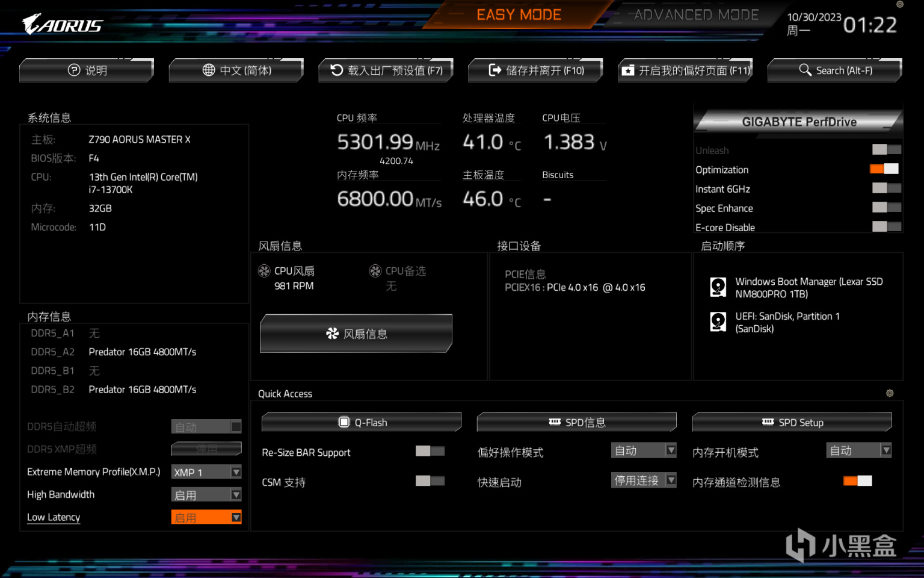Open the DDR5自动超频 dropdown
Image resolution: width=924 pixels, height=578 pixels.
coord(206,426)
